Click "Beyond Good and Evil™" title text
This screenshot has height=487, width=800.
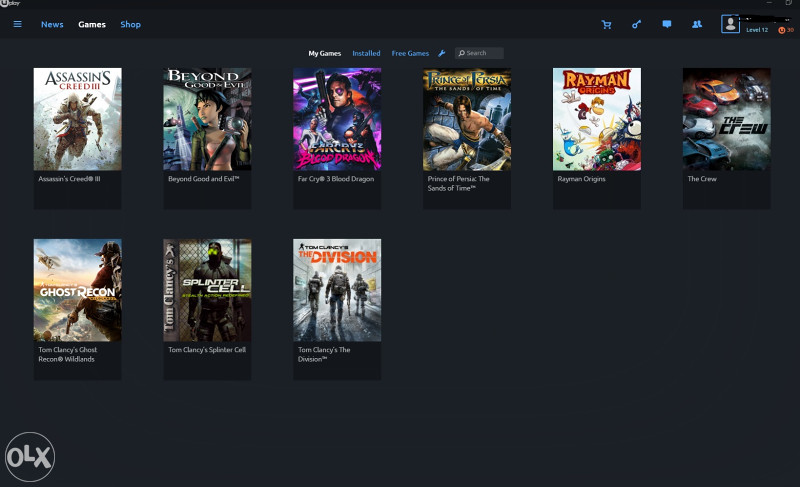pyautogui.click(x=204, y=179)
